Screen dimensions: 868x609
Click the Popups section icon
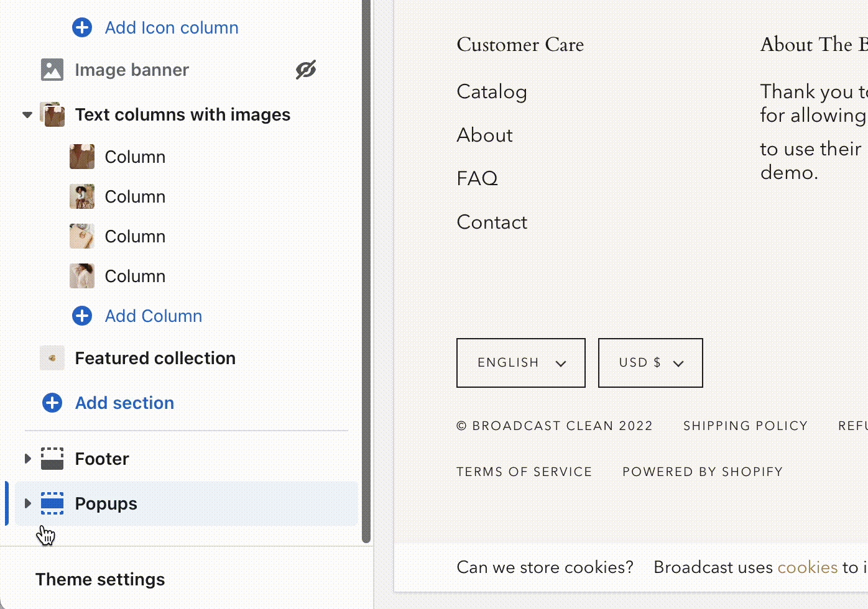click(52, 503)
